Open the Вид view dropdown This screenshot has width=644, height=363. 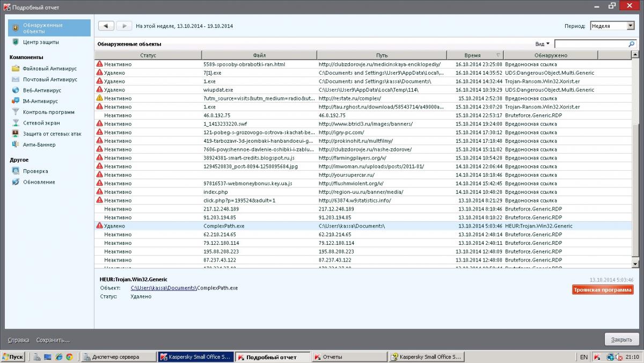tap(542, 44)
